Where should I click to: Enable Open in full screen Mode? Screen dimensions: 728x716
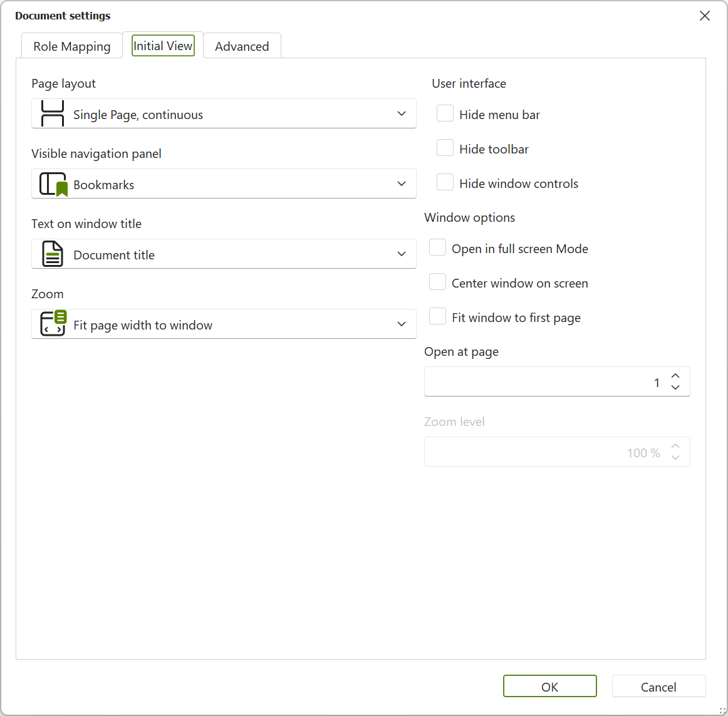pyautogui.click(x=437, y=247)
